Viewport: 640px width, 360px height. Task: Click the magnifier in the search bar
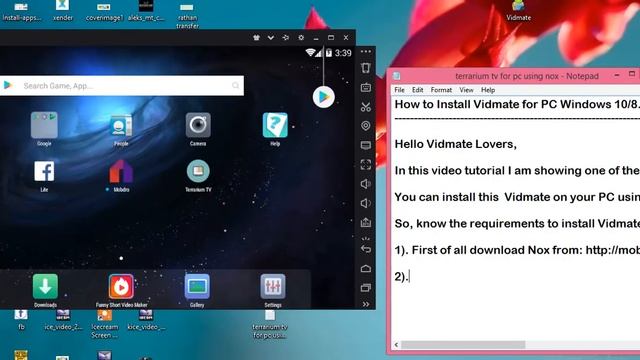click(236, 85)
